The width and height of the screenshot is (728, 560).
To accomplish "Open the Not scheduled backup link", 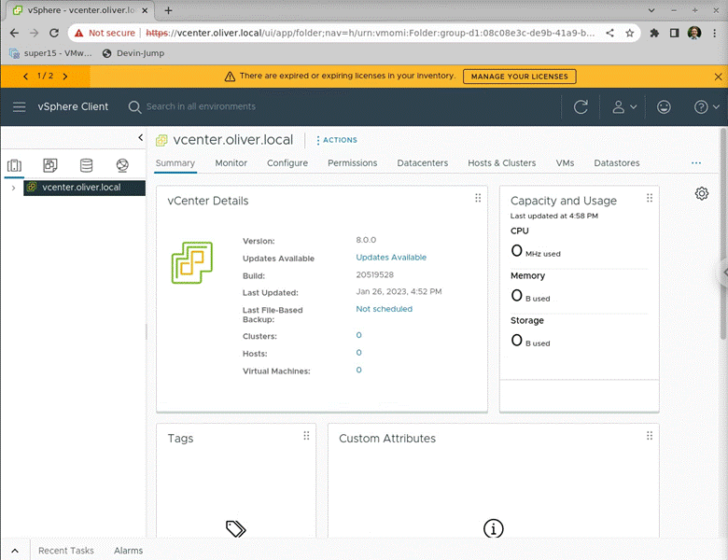I will [x=384, y=309].
